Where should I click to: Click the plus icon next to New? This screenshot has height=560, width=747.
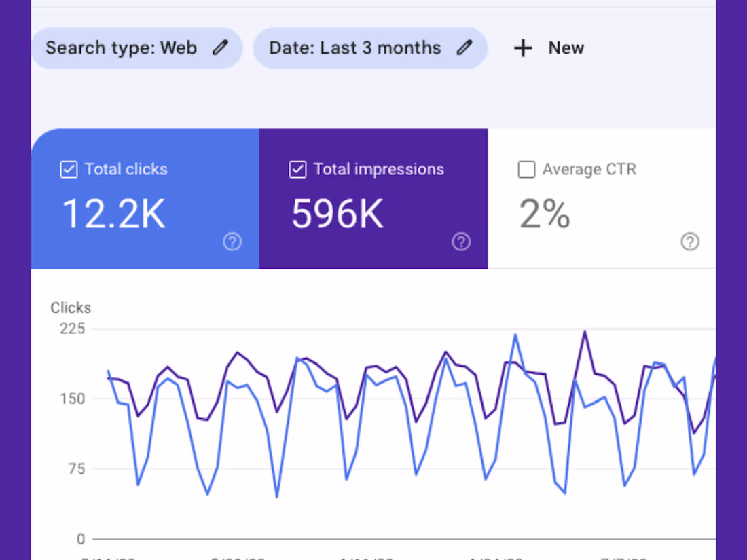click(523, 48)
